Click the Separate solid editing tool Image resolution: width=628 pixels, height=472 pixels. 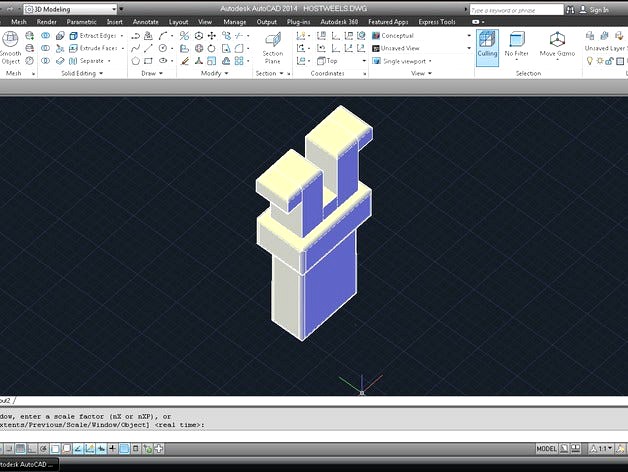pyautogui.click(x=90, y=61)
